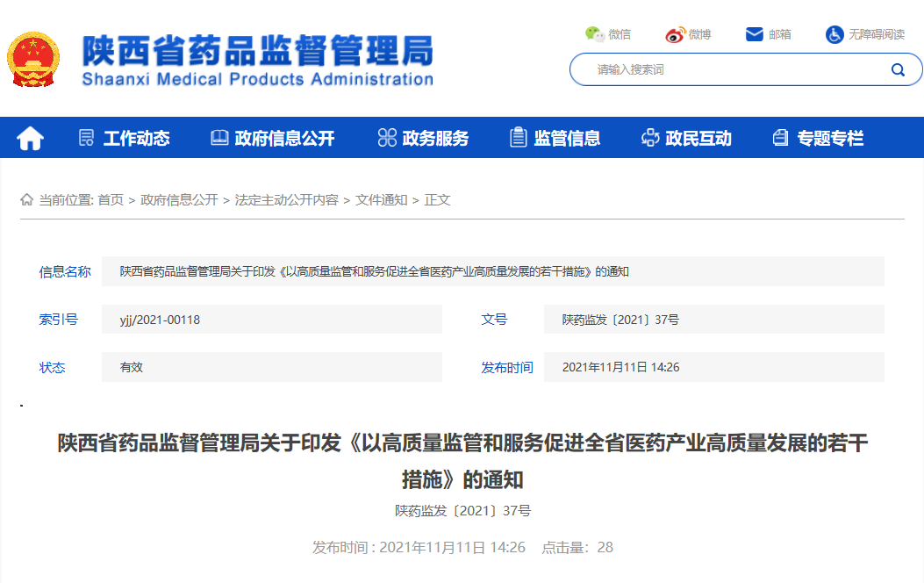The height and width of the screenshot is (583, 924).
Task: Click the mailbox envelope icon
Action: pos(755,34)
